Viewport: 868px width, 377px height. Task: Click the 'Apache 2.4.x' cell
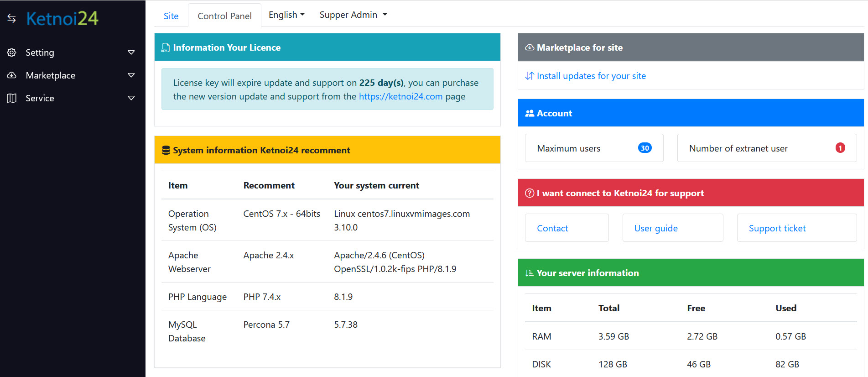click(x=269, y=255)
